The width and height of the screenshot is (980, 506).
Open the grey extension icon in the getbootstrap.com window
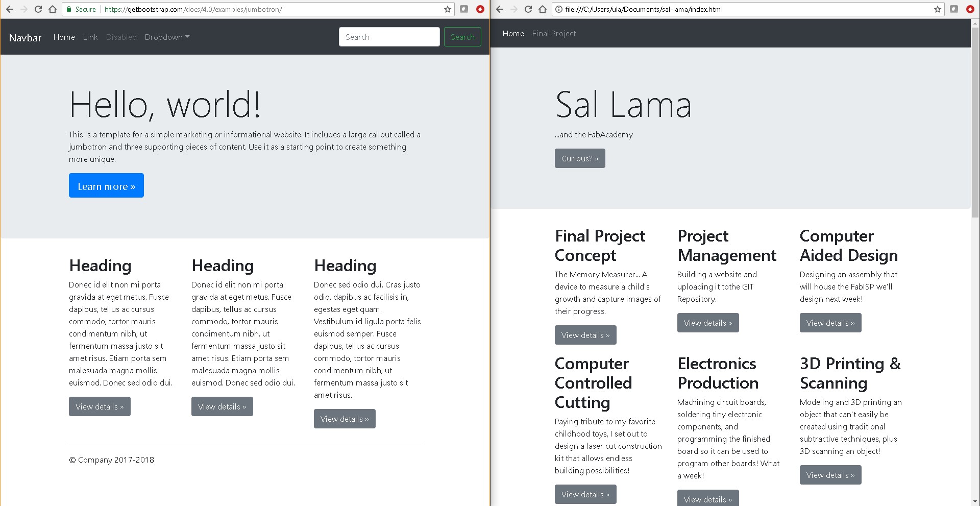tap(464, 9)
